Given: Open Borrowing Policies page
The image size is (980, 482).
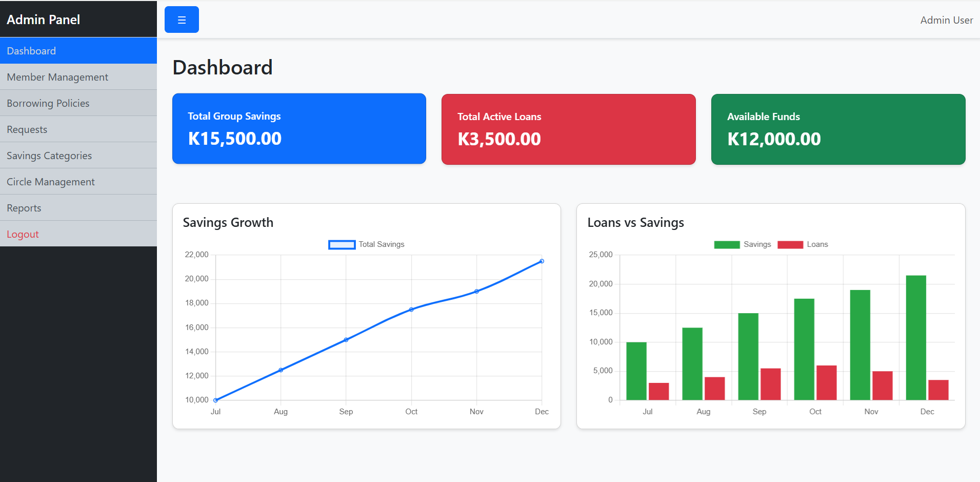Looking at the screenshot, I should [78, 103].
